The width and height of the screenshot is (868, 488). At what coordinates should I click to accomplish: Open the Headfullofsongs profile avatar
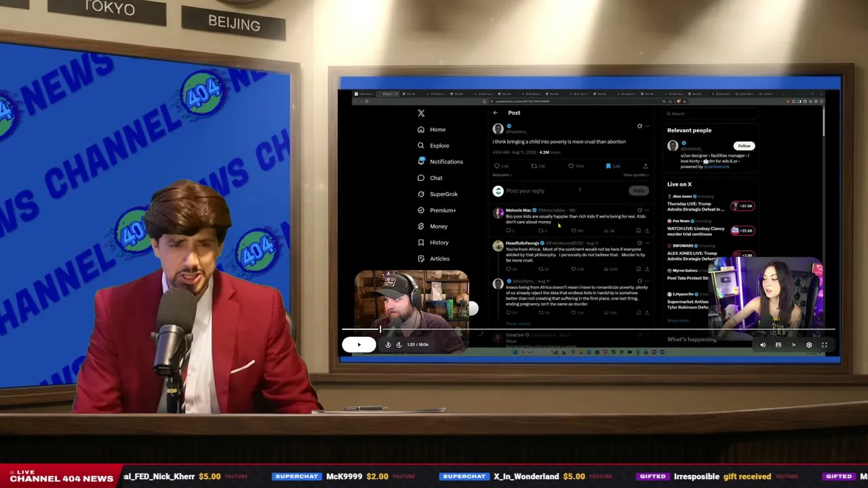click(498, 246)
